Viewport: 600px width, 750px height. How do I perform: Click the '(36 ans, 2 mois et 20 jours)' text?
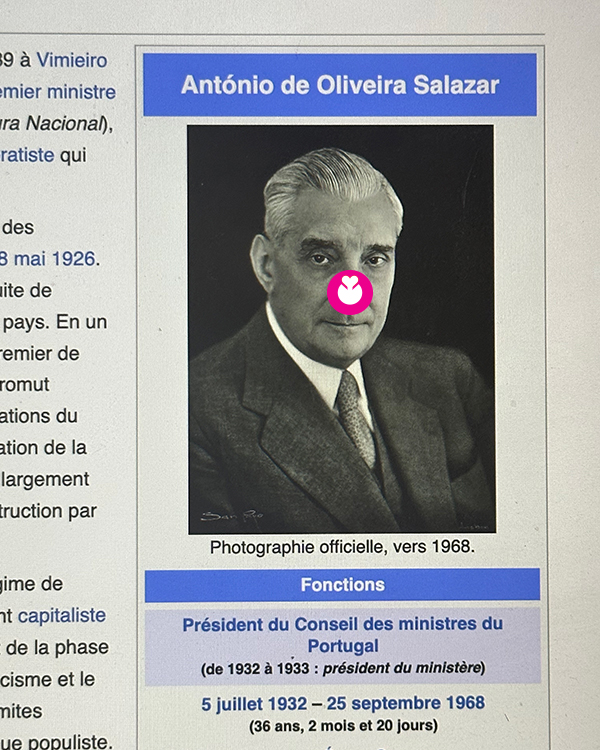point(344,726)
